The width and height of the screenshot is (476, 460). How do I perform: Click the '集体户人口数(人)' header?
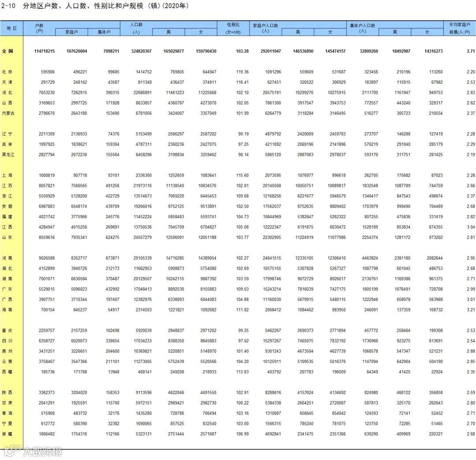click(x=362, y=28)
